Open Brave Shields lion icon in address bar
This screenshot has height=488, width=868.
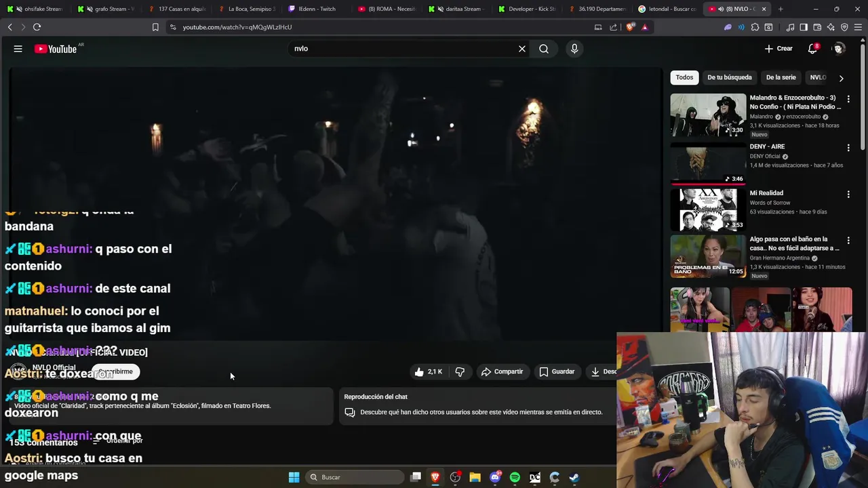[631, 27]
